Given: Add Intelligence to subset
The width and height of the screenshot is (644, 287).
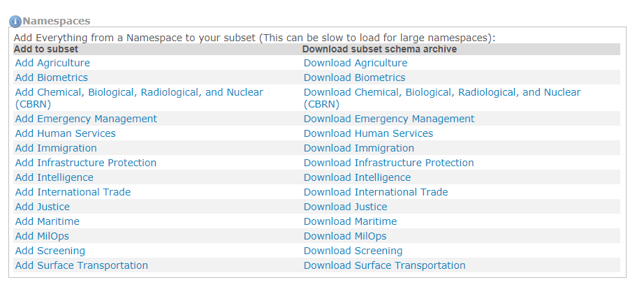Looking at the screenshot, I should (54, 177).
